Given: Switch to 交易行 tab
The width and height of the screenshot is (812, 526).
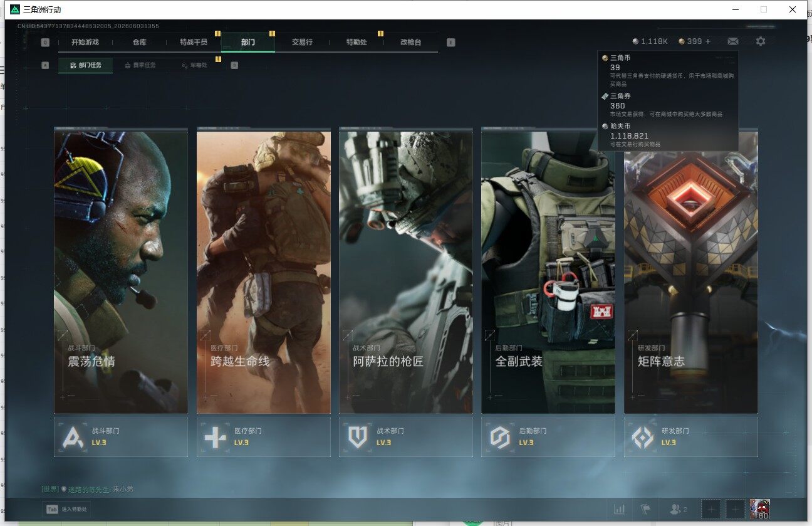Looking at the screenshot, I should coord(302,42).
